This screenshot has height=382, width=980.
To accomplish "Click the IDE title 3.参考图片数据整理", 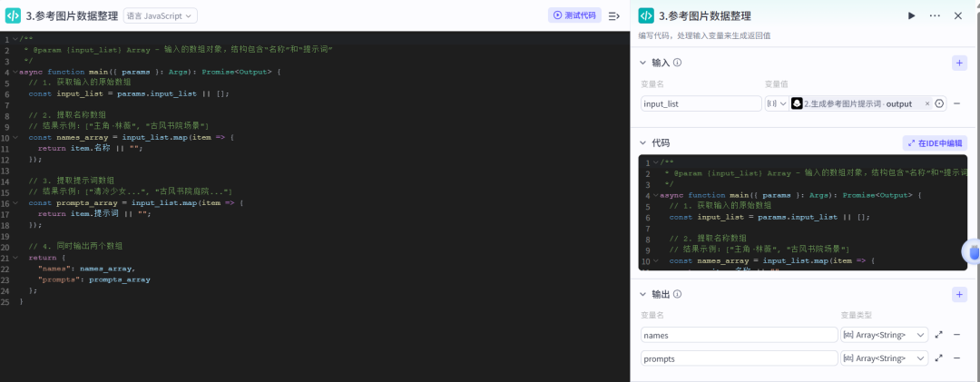I will tap(72, 15).
